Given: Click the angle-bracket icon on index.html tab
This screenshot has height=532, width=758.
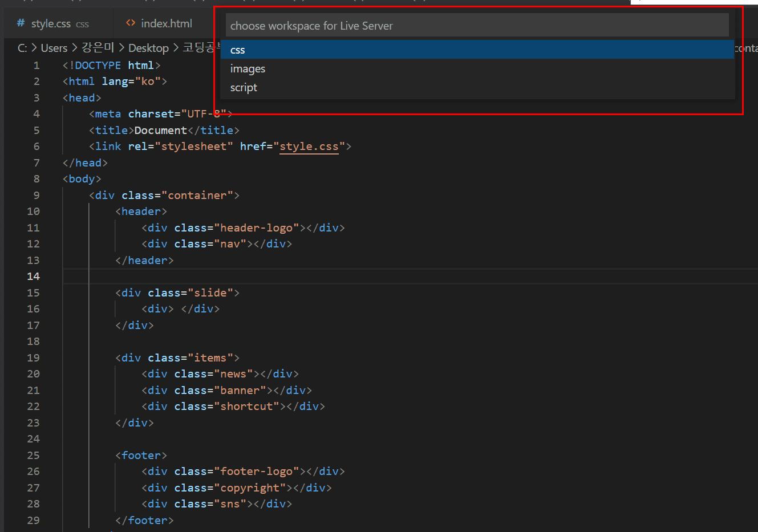Looking at the screenshot, I should coord(131,23).
